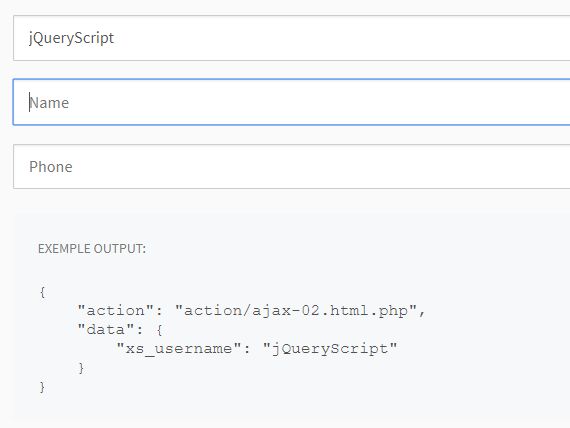Click the Name placeholder text

point(49,103)
